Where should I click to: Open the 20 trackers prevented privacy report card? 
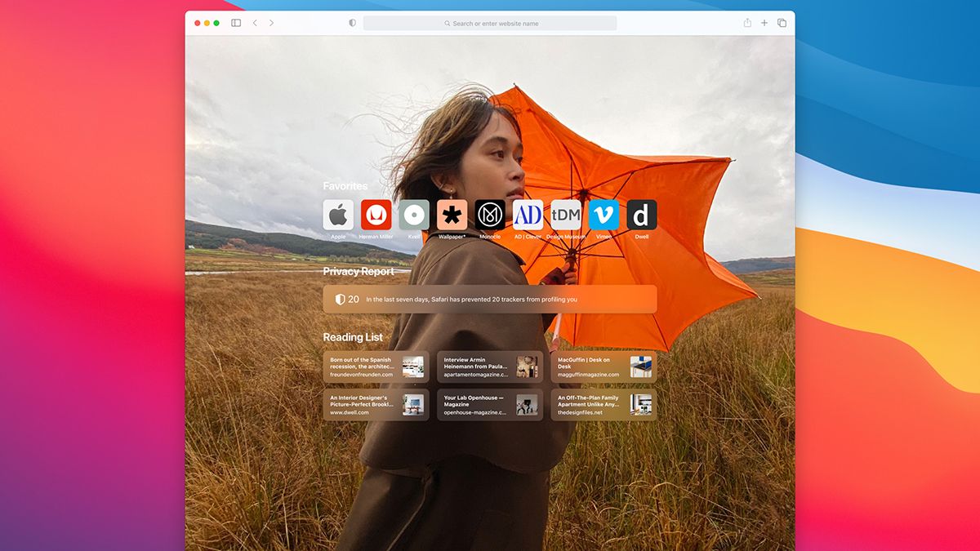coord(490,299)
